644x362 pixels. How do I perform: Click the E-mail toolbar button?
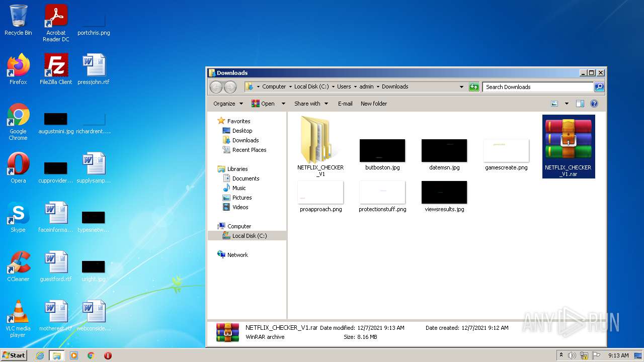tap(345, 104)
